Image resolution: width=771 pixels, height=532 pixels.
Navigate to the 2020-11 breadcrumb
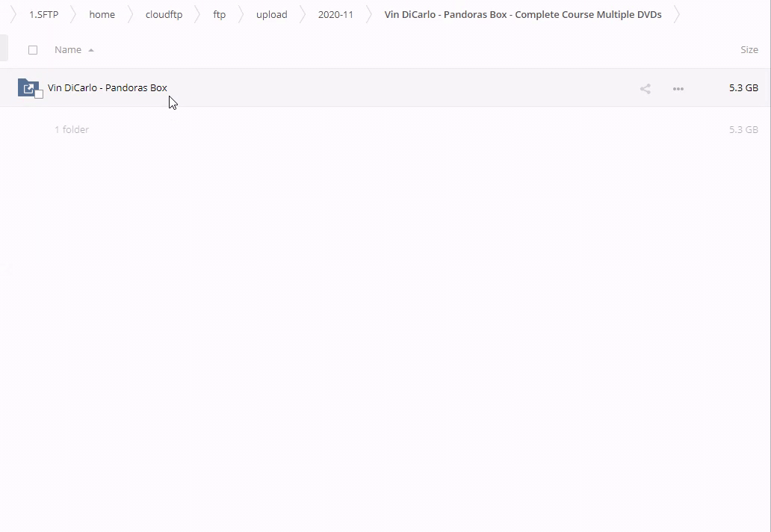pyautogui.click(x=335, y=14)
